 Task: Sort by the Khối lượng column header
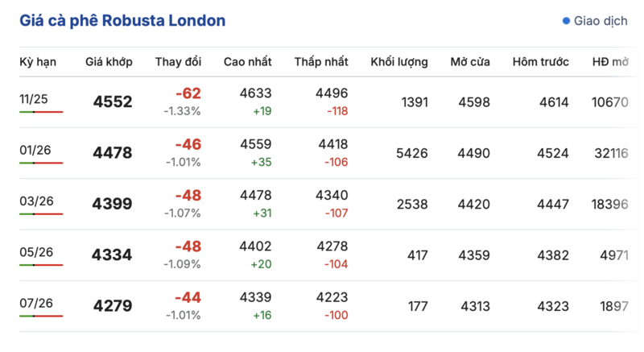398,62
